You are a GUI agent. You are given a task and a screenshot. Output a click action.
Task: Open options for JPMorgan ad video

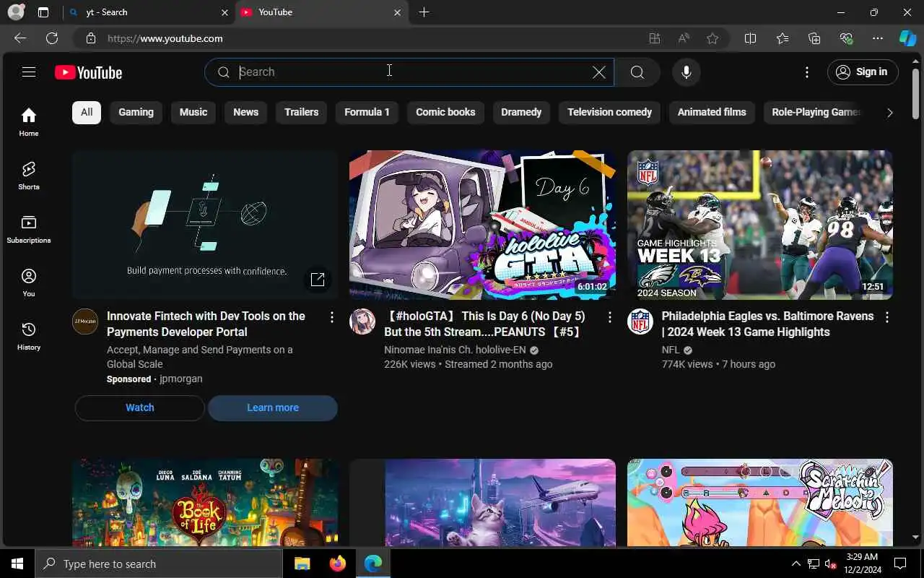point(332,317)
